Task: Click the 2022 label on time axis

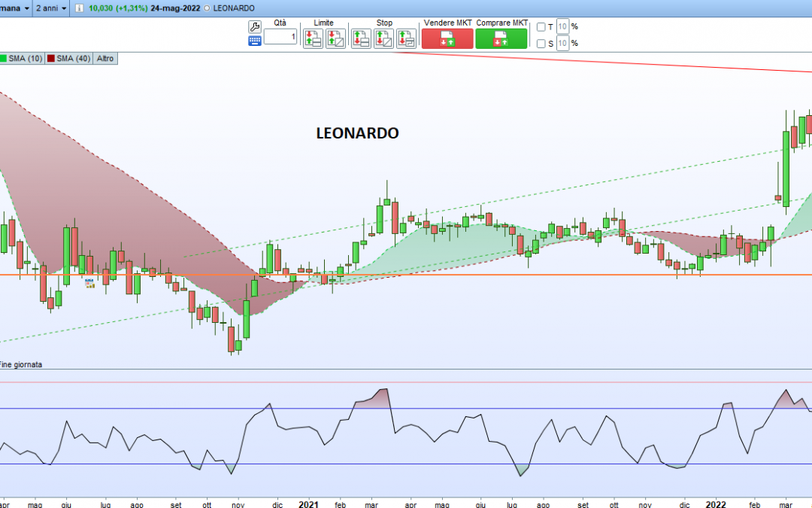Action: click(716, 503)
